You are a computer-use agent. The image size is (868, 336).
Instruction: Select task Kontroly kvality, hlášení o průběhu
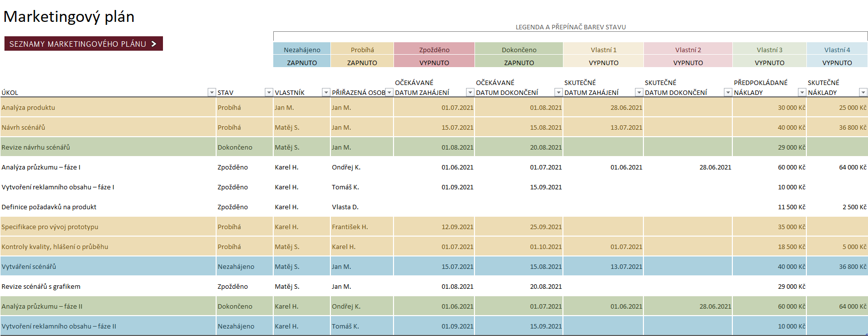[x=108, y=247]
